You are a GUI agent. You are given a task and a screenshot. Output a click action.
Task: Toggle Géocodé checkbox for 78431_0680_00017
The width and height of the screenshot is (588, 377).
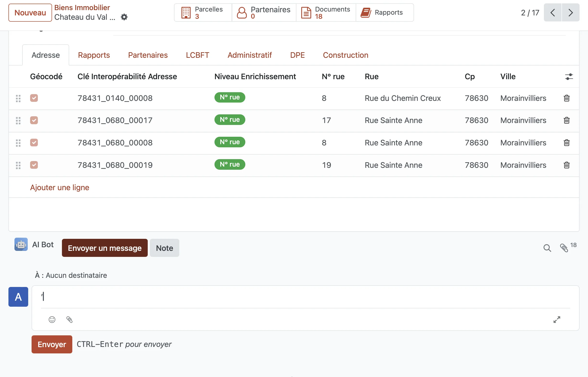[34, 120]
